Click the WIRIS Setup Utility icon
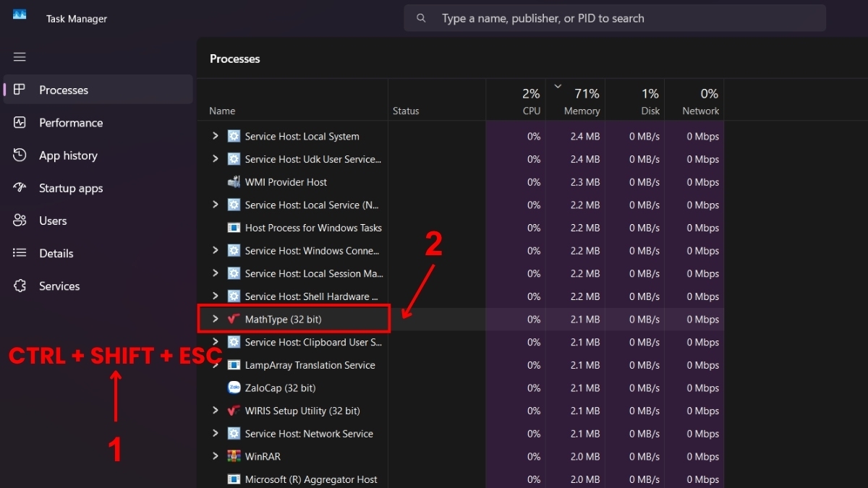This screenshot has height=488, width=868. (x=234, y=411)
